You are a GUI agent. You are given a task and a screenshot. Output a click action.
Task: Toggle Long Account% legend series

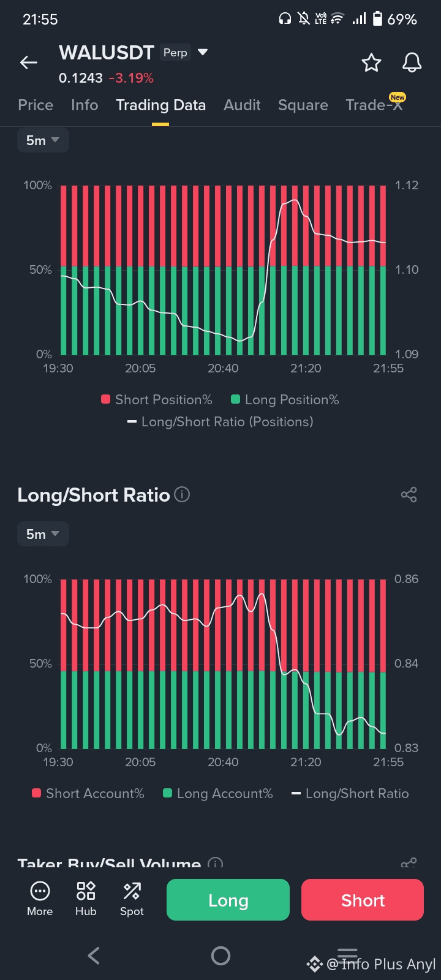218,794
